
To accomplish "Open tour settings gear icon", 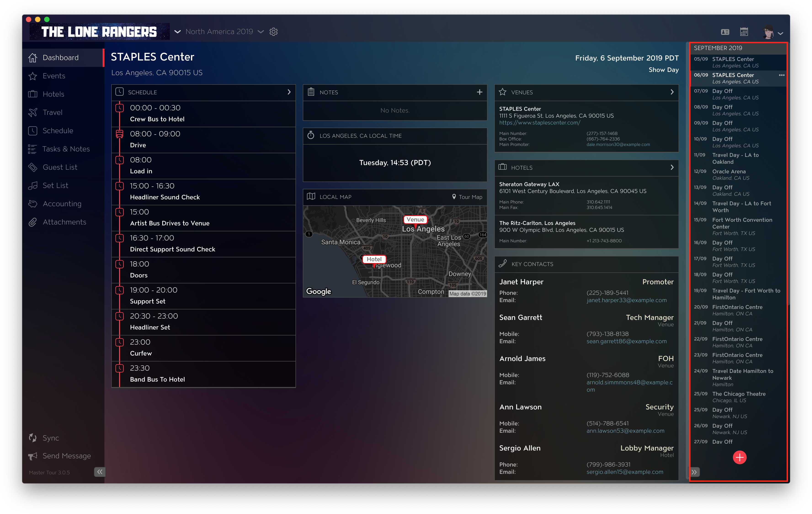I will pos(274,32).
